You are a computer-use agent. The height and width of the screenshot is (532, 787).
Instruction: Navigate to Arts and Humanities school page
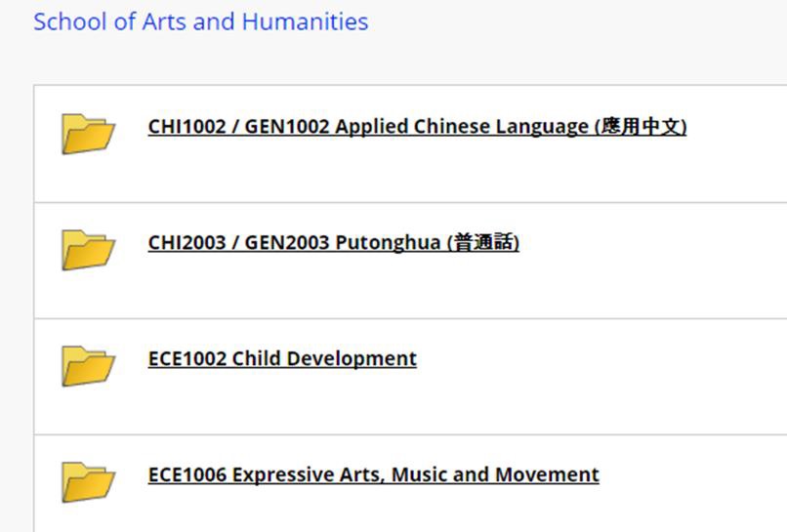tap(201, 21)
